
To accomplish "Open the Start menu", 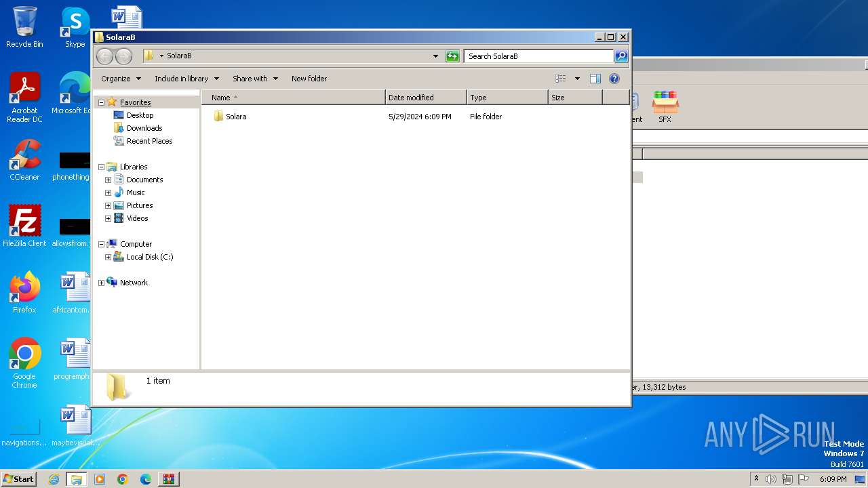I will pos(18,479).
